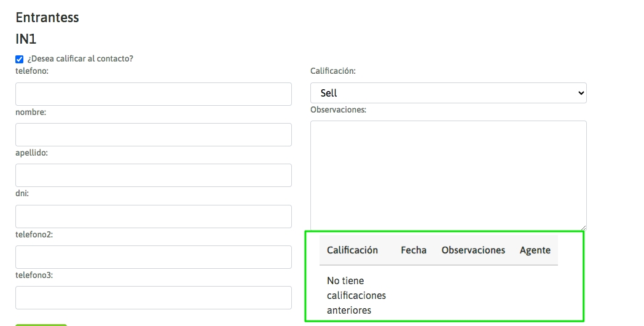The width and height of the screenshot is (644, 326).
Task: Click the 'No tiene calificaciones anteriores' cell
Action: [356, 296]
